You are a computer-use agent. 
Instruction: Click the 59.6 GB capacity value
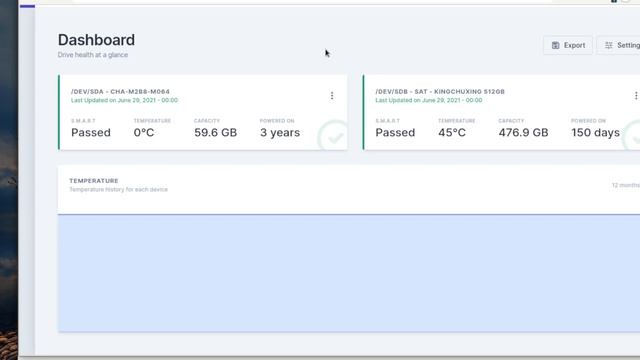point(216,133)
